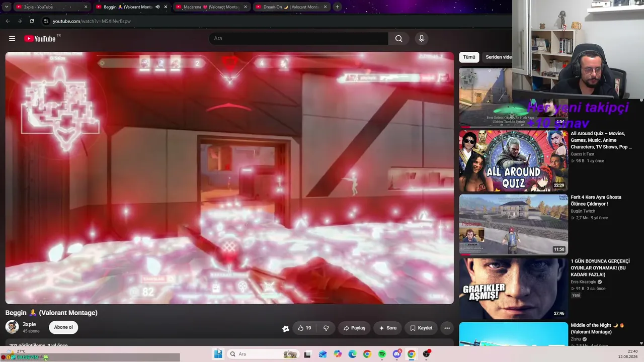644x362 pixels.
Task: Click the Beggin (Valorant Montage) video title
Action: click(51, 313)
